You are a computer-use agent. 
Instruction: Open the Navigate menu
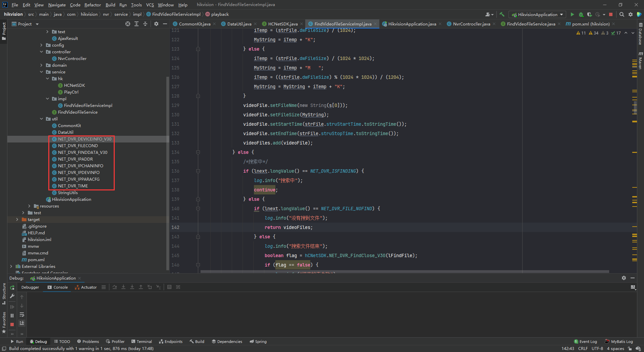[57, 5]
